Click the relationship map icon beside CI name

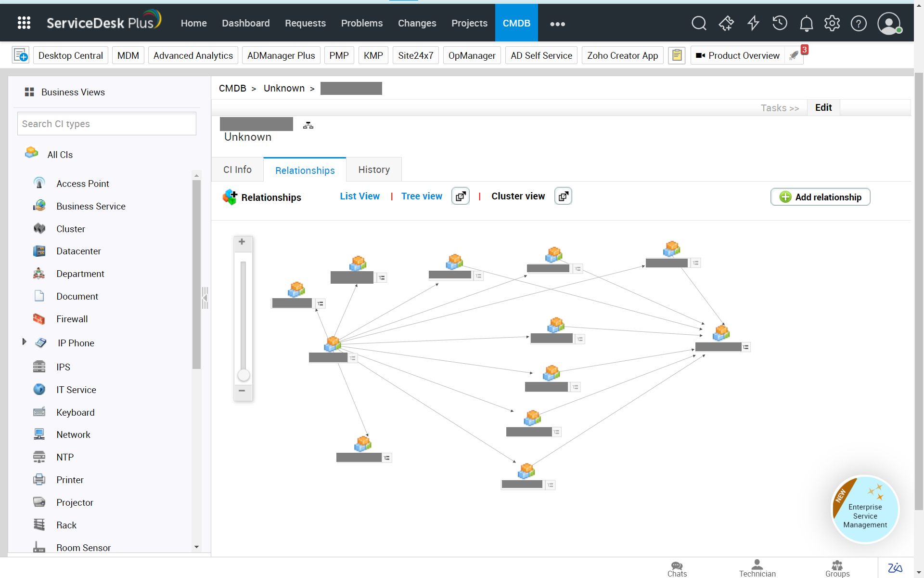308,125
